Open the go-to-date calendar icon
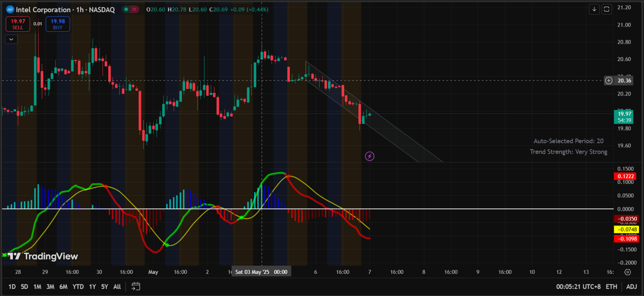644x296 pixels. coord(136,286)
